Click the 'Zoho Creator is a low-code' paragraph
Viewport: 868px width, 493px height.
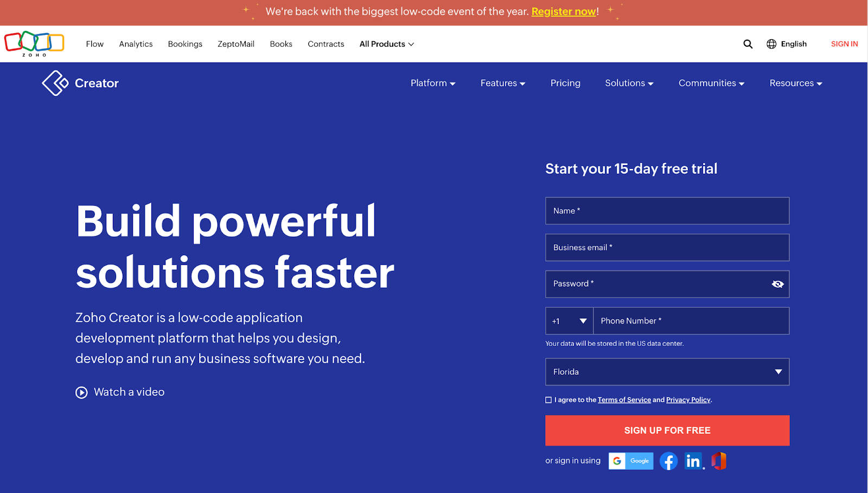point(220,338)
